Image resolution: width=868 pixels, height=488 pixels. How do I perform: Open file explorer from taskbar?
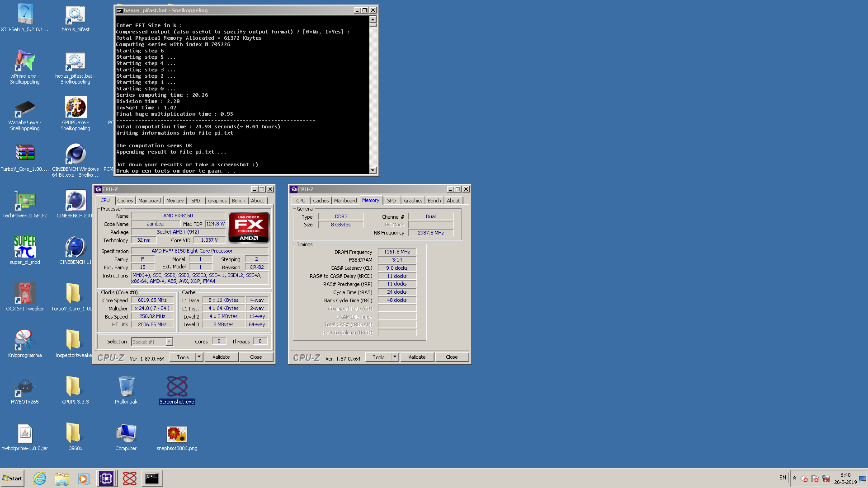(62, 479)
